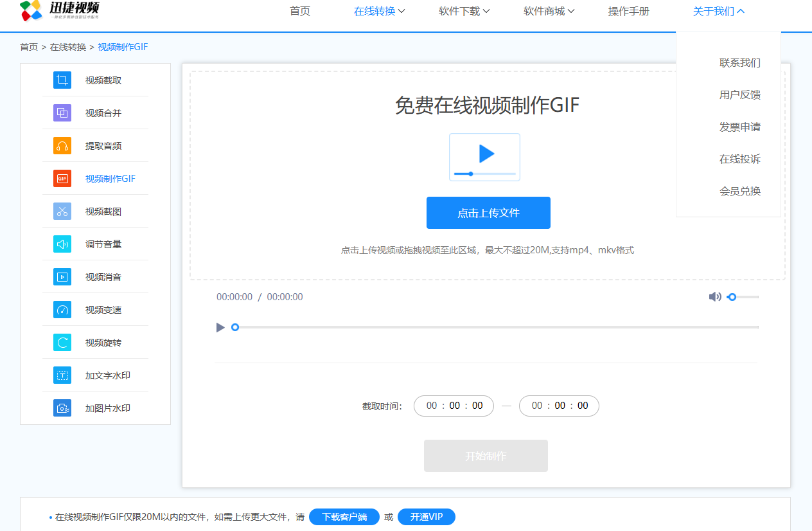The height and width of the screenshot is (531, 812).
Task: Click the 加文字水印 text icon
Action: (62, 375)
